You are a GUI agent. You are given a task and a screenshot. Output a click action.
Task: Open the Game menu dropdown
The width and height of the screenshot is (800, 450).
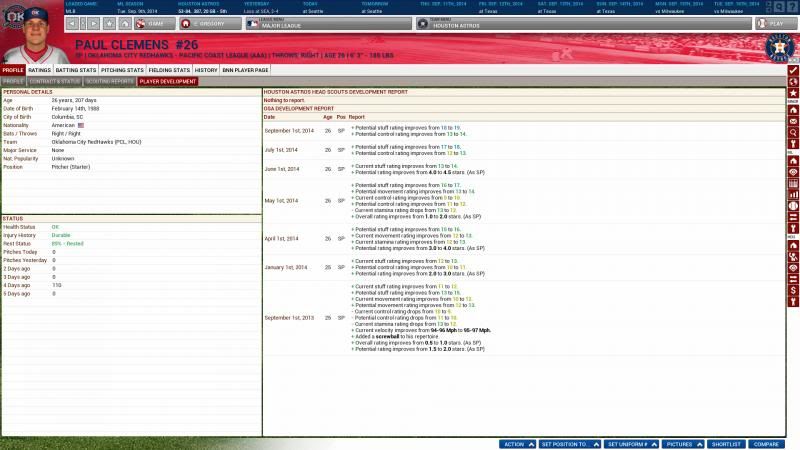point(155,23)
